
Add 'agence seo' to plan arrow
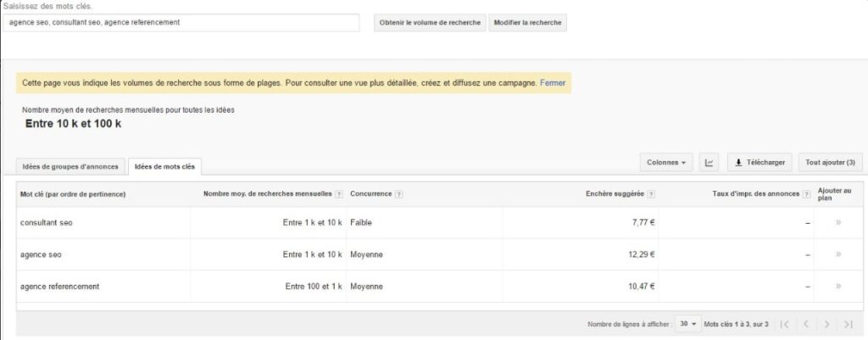tap(837, 254)
